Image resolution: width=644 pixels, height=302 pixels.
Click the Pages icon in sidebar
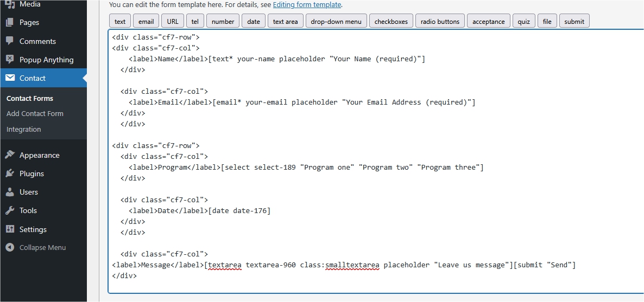pyautogui.click(x=10, y=23)
